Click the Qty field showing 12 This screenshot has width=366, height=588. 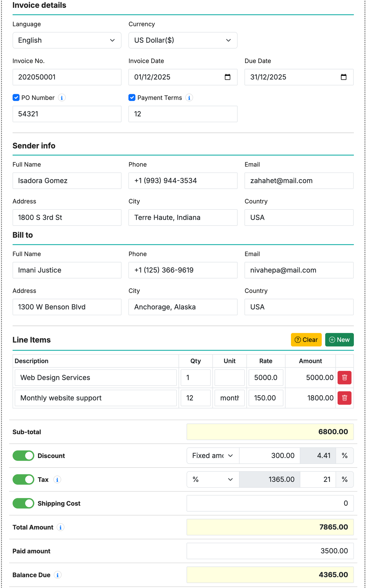pyautogui.click(x=196, y=398)
